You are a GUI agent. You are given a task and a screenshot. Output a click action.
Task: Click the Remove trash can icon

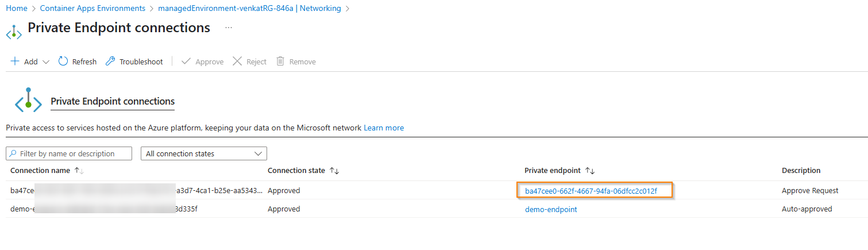[280, 61]
